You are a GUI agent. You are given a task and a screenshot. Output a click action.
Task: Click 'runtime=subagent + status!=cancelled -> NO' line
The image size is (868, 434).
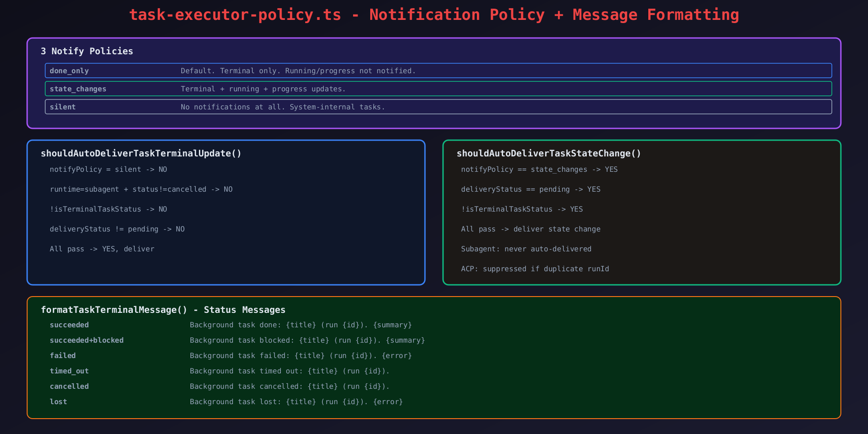click(x=141, y=189)
